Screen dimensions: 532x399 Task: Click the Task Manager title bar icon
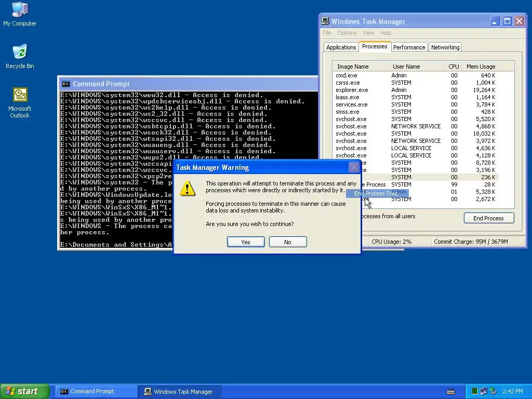pyautogui.click(x=325, y=21)
